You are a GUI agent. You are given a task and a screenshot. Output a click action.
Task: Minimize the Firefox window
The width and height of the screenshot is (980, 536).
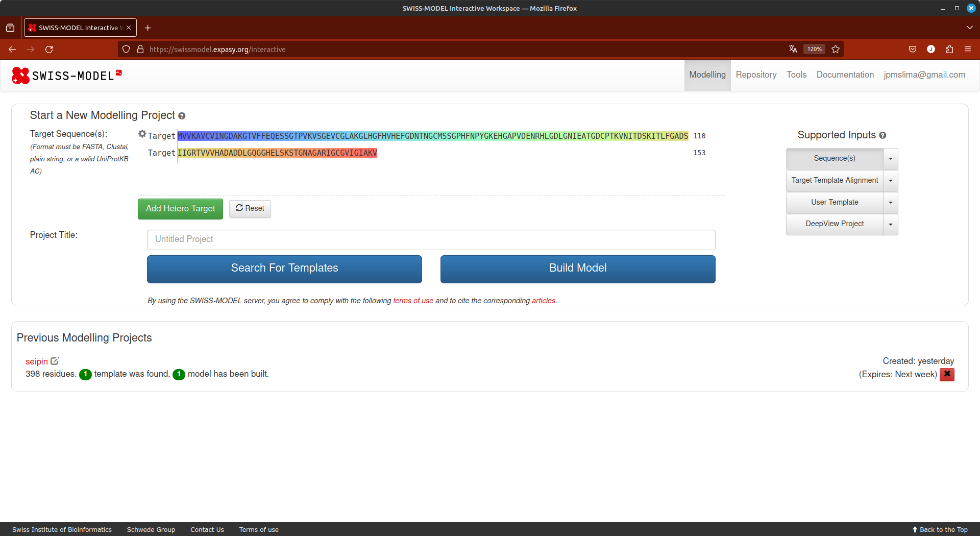point(943,8)
